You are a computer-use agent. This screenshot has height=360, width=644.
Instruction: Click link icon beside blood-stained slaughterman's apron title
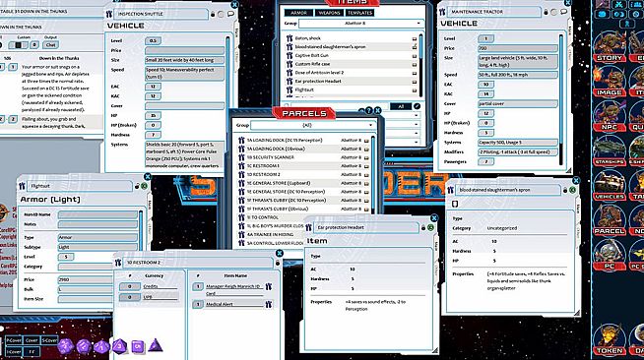click(451, 190)
